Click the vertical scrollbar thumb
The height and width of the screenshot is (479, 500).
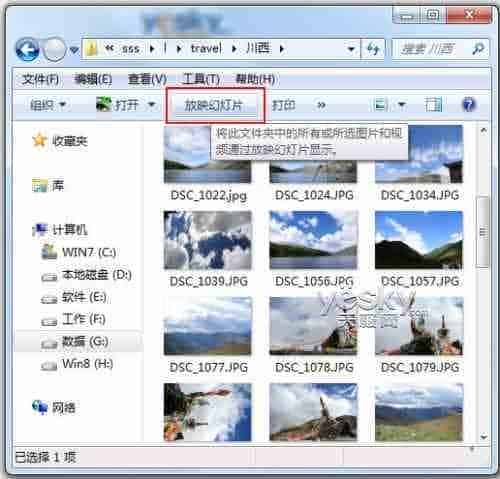click(x=483, y=232)
